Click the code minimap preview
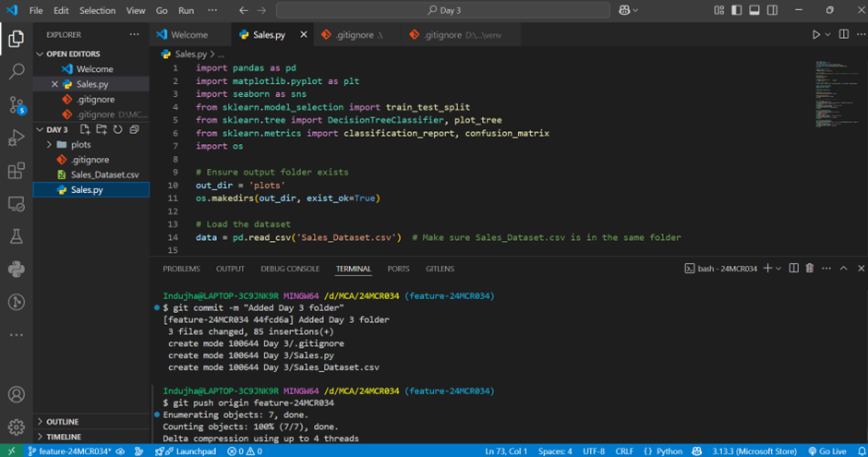Image resolution: width=868 pixels, height=457 pixels. [x=836, y=94]
